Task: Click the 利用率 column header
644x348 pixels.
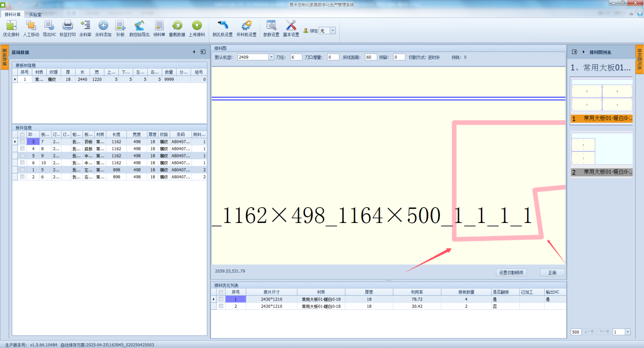Action: 417,292
